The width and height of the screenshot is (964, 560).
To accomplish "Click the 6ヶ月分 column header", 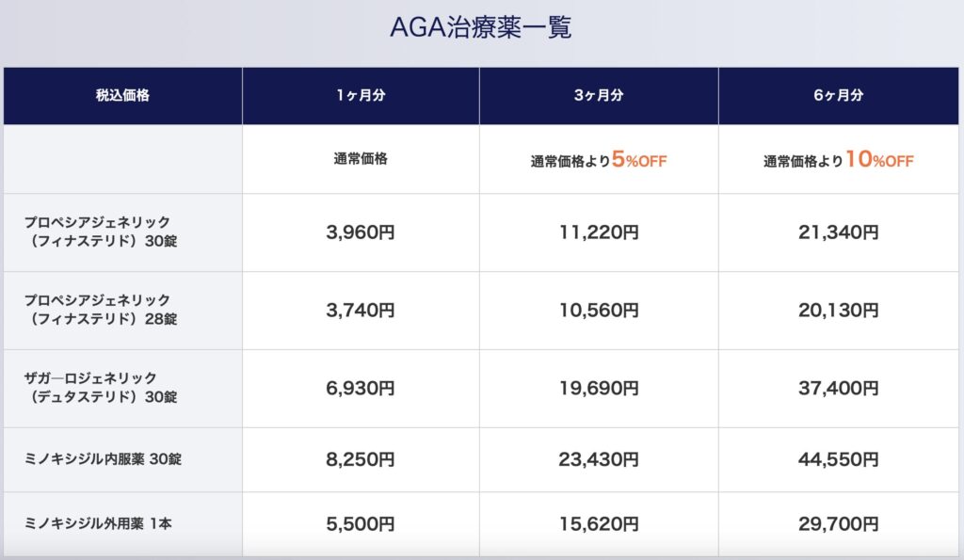I will click(839, 96).
